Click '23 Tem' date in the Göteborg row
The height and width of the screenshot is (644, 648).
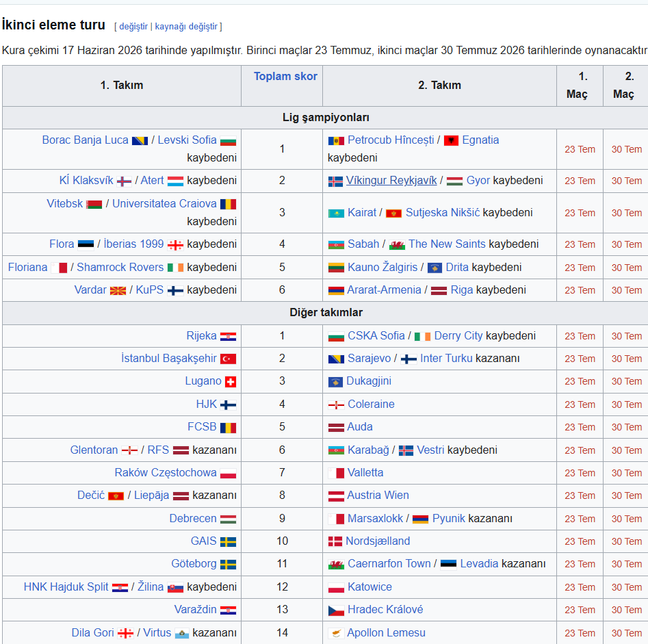pyautogui.click(x=580, y=564)
